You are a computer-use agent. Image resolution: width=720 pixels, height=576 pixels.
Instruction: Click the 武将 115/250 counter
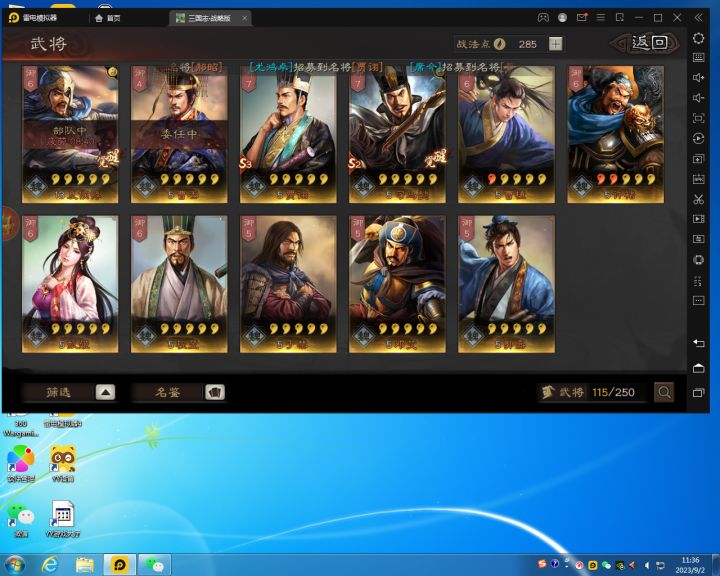tap(592, 392)
